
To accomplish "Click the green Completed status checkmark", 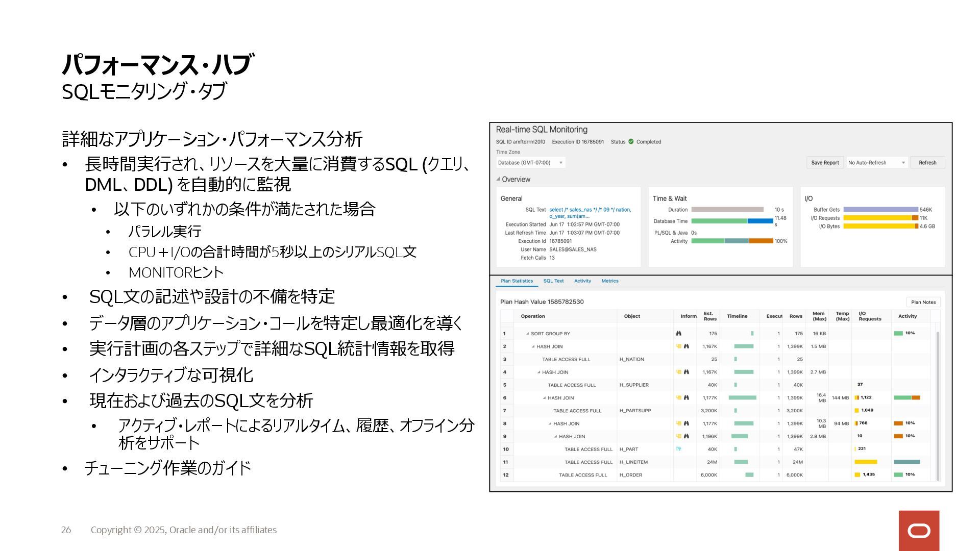I will [631, 141].
